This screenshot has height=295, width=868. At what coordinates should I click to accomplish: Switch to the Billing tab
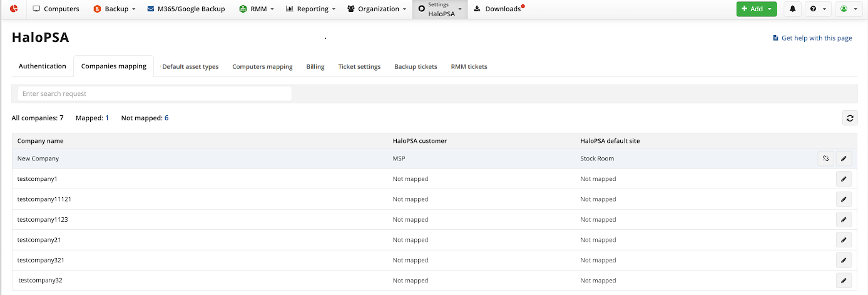click(315, 66)
